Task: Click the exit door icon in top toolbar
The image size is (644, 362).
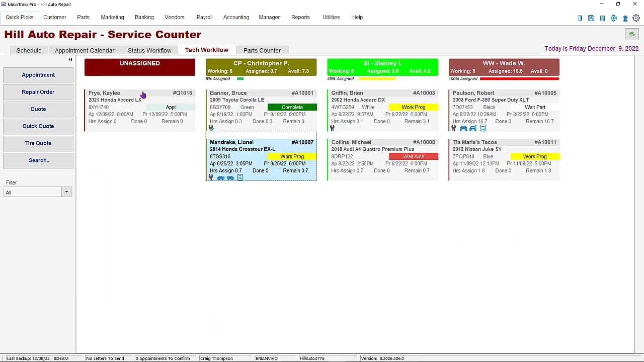Action: [580, 18]
